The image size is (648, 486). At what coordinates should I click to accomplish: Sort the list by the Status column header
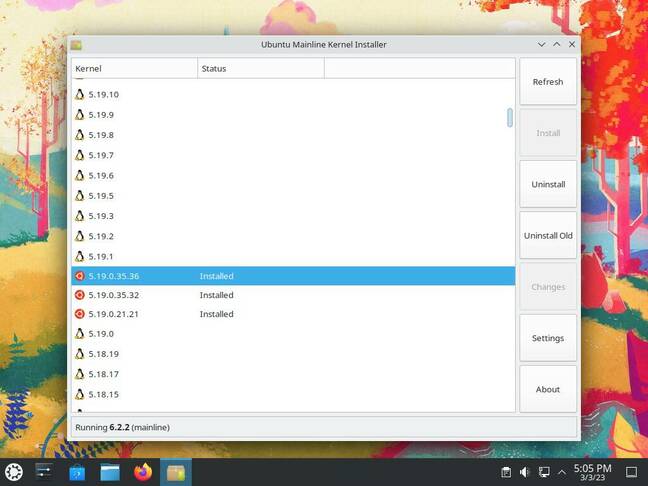(x=261, y=69)
